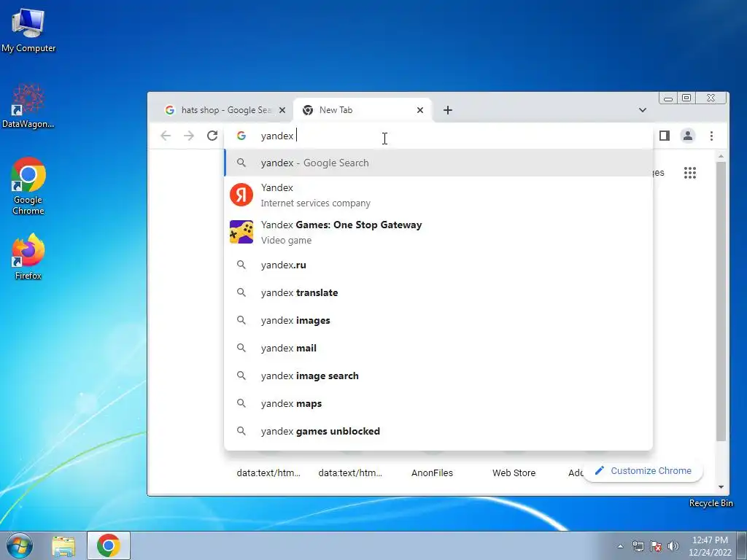This screenshot has width=747, height=560.
Task: Open the AnonFiles shortcut
Action: point(432,472)
